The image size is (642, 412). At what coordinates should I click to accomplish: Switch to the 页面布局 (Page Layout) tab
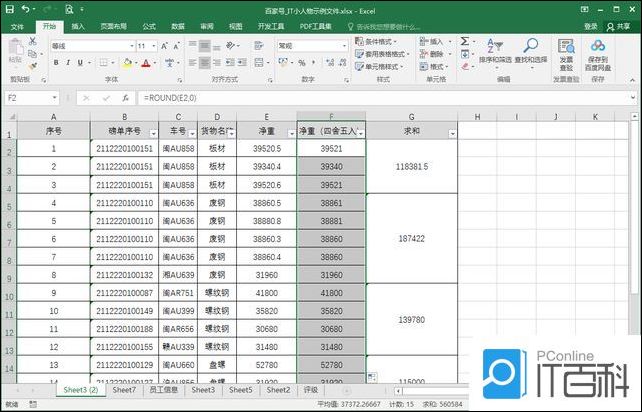coord(113,27)
